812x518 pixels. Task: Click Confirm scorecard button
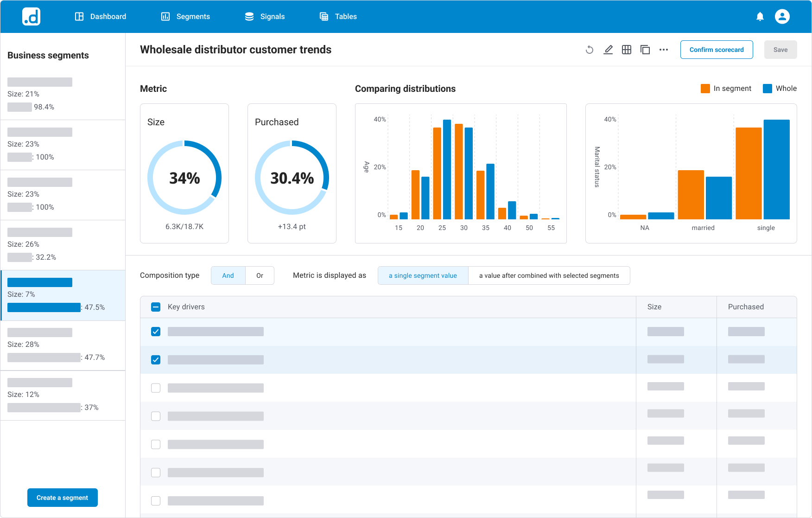pos(717,50)
